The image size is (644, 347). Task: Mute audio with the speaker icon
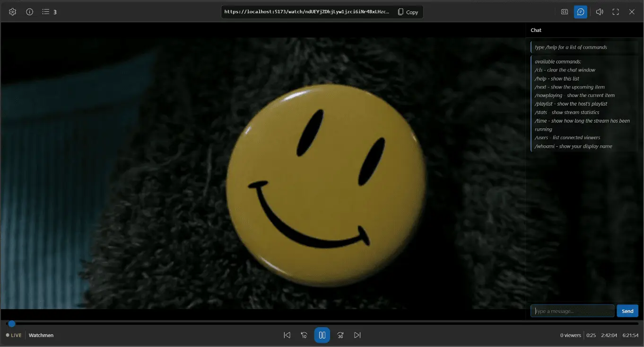pos(600,12)
